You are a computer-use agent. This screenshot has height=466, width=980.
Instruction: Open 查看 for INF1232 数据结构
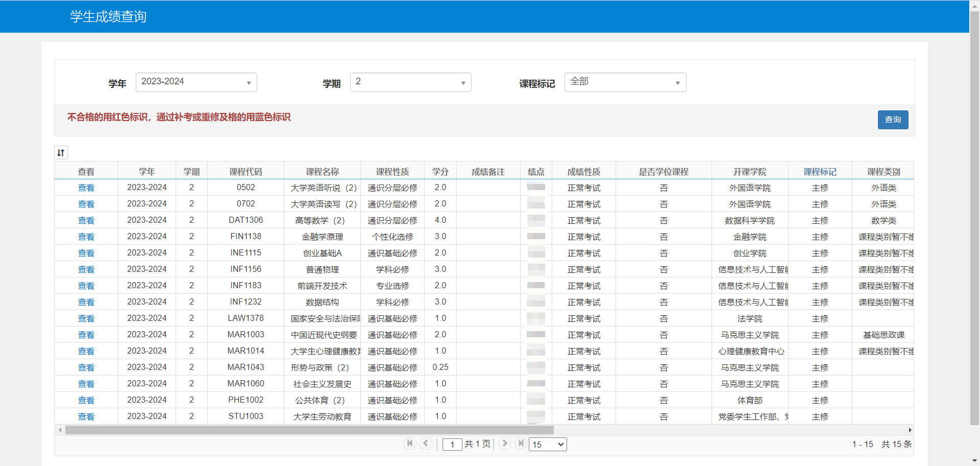click(x=86, y=302)
